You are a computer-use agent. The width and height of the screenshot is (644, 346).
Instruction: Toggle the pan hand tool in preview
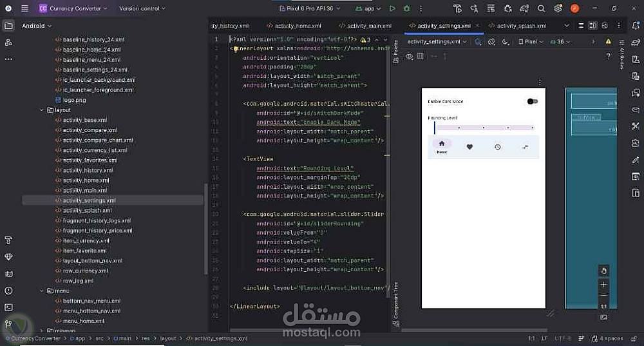coord(603,271)
